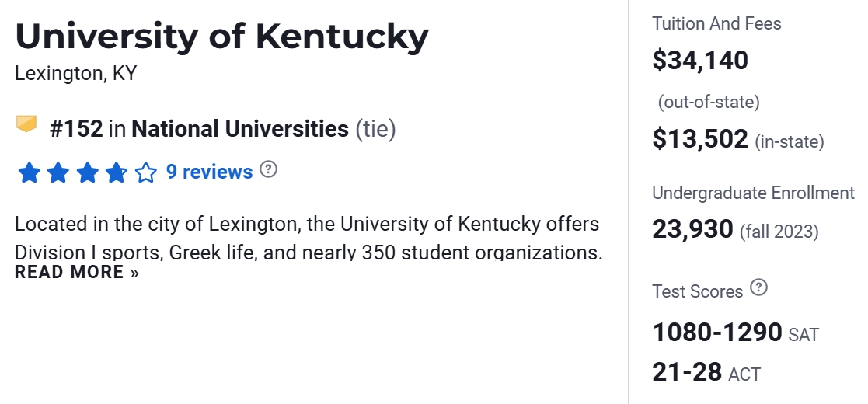Click the yellow ranking badge icon

(x=26, y=124)
